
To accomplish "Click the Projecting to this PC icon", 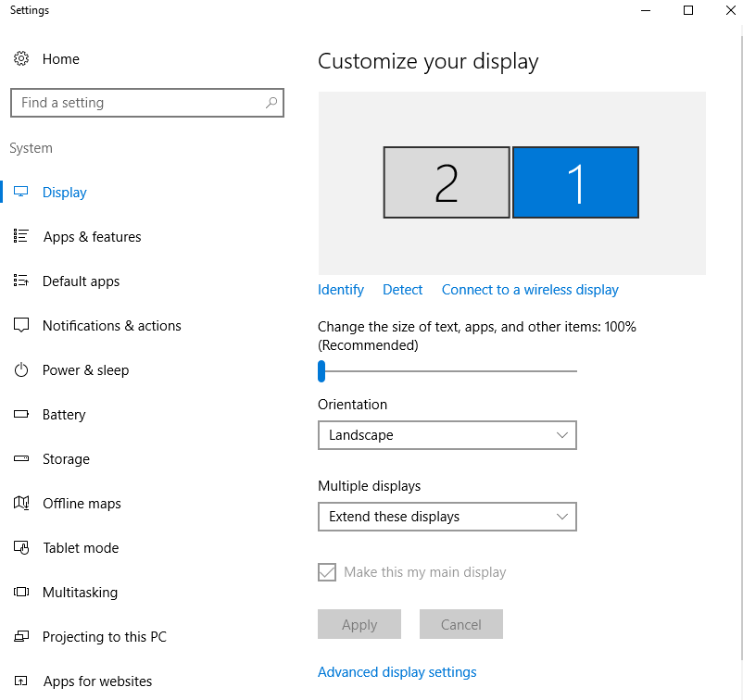I will click(x=21, y=636).
